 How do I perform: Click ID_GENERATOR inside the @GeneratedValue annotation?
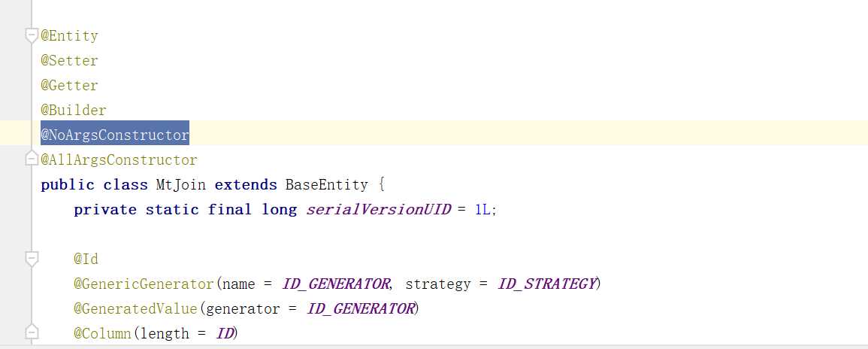click(361, 309)
